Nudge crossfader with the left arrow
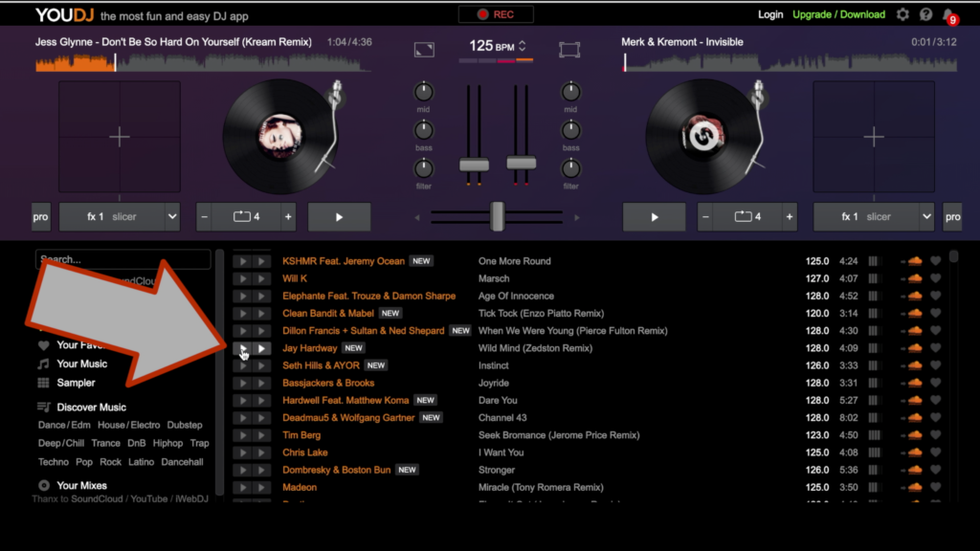This screenshot has height=551, width=980. click(417, 217)
